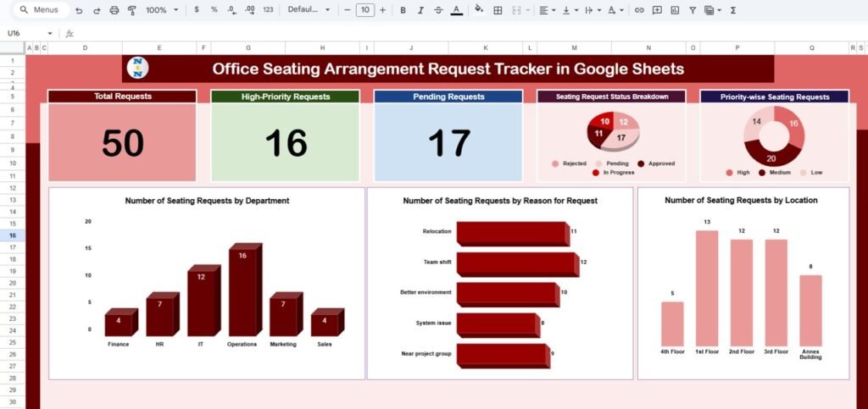Open the borders menu
The image size is (868, 409).
(498, 10)
